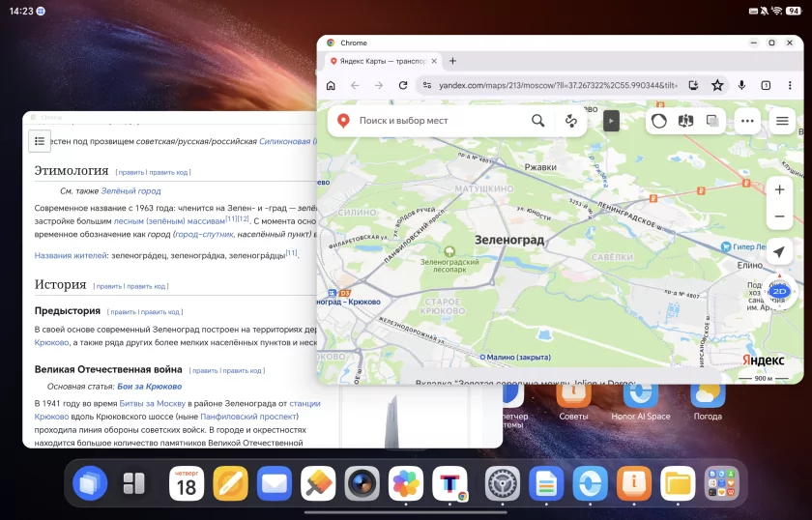Open app drawer grid in dock

134,483
